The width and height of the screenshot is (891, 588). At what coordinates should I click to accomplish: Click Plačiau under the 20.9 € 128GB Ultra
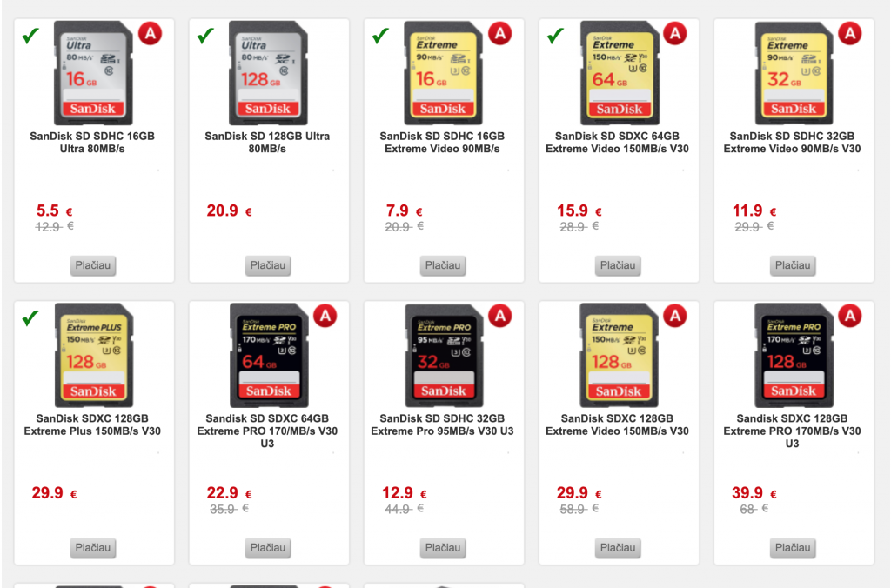[268, 265]
